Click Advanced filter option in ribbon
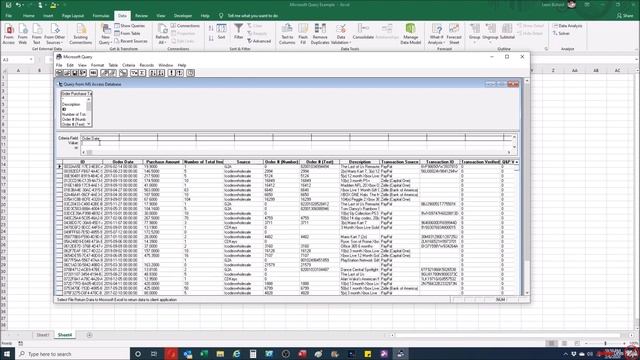 pos(259,41)
